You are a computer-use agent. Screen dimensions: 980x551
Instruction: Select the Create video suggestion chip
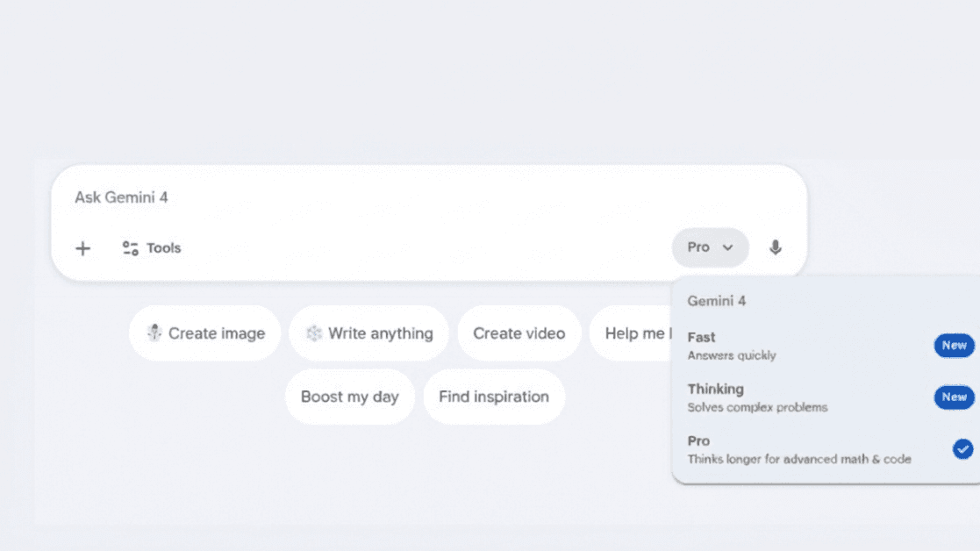point(519,333)
